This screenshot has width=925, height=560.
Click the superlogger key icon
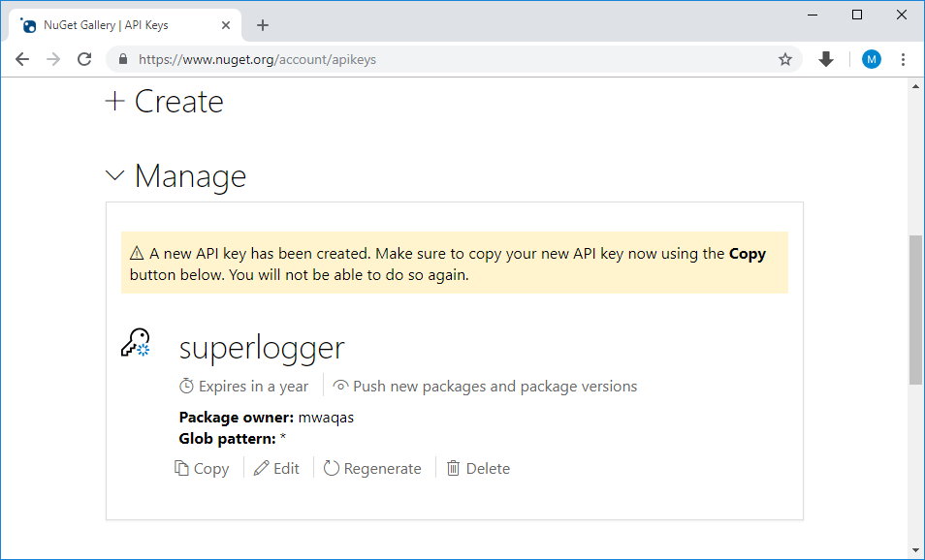[x=136, y=342]
